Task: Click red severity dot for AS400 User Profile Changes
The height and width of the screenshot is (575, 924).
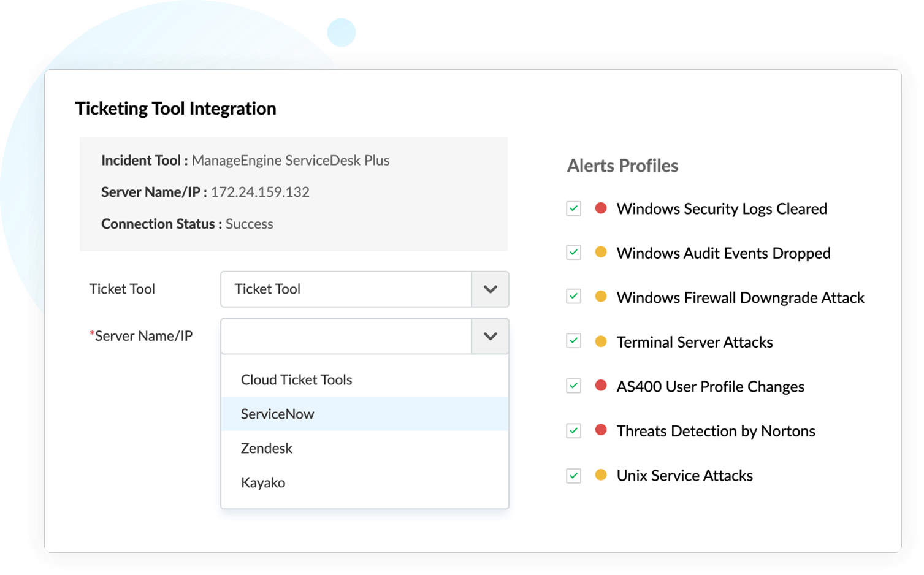Action: click(x=601, y=386)
